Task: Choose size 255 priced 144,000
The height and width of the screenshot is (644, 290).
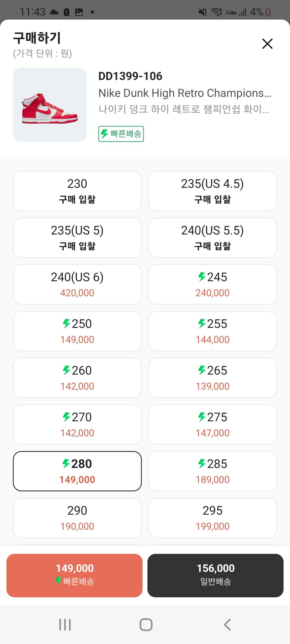Action: (x=212, y=331)
